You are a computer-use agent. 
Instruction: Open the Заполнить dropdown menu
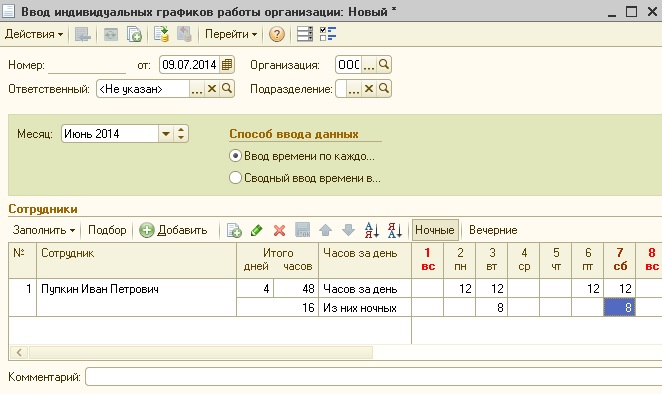[44, 230]
